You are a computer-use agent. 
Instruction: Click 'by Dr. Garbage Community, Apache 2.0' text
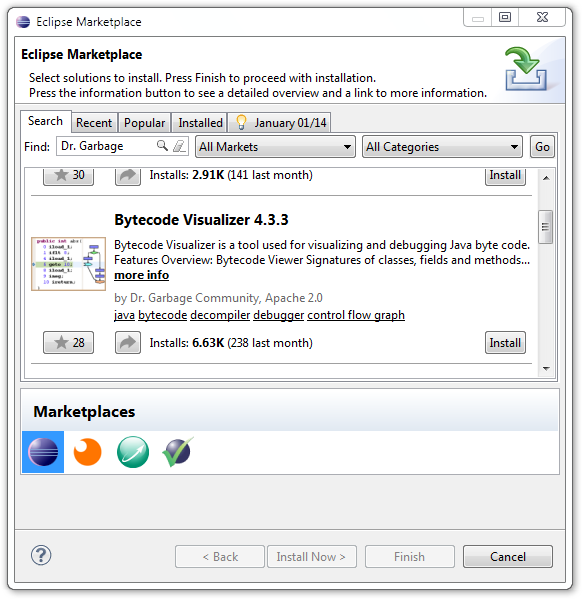[218, 298]
